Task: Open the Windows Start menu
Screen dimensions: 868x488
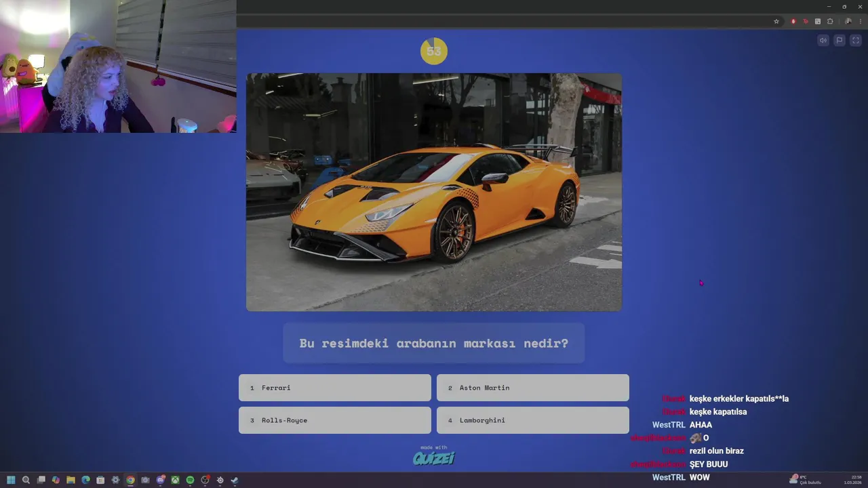Action: tap(11, 480)
